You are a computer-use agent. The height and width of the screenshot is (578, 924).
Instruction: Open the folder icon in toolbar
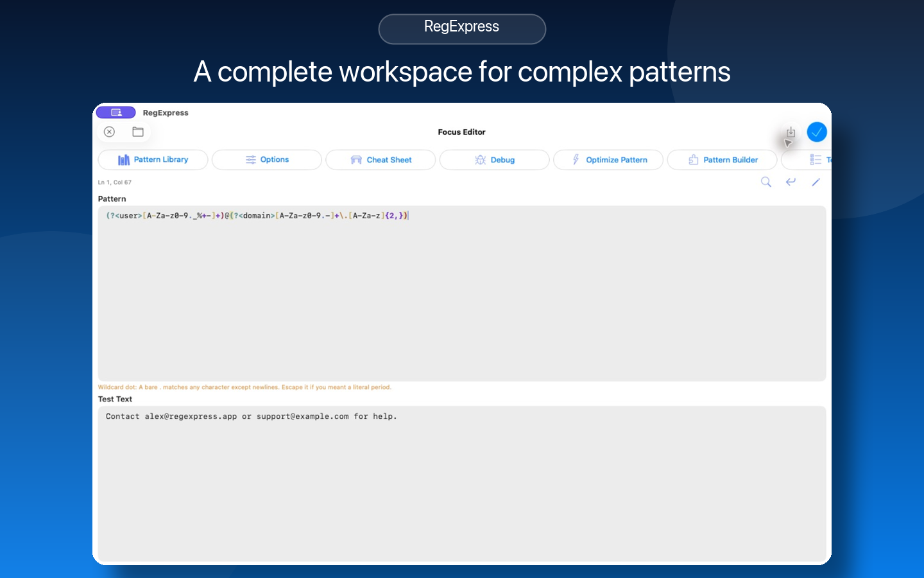tap(138, 132)
